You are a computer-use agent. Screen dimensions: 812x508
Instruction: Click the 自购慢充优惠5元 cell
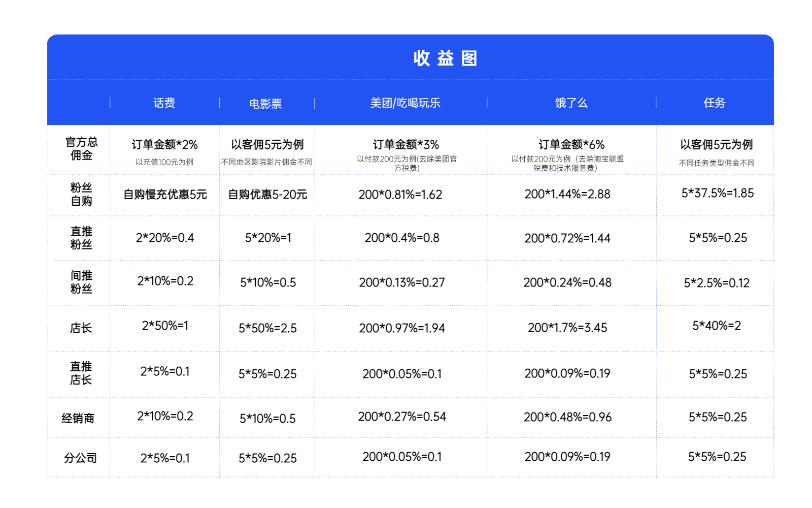coord(165,195)
